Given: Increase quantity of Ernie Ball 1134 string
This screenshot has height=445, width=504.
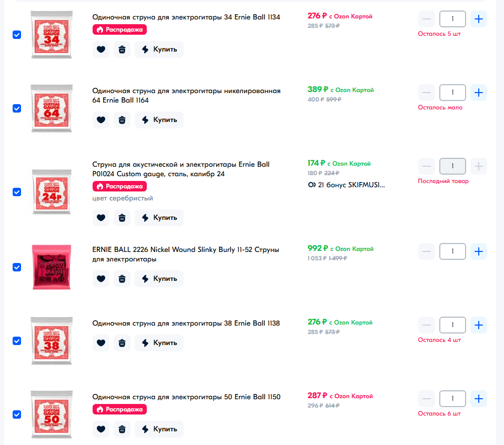Looking at the screenshot, I should pyautogui.click(x=479, y=19).
